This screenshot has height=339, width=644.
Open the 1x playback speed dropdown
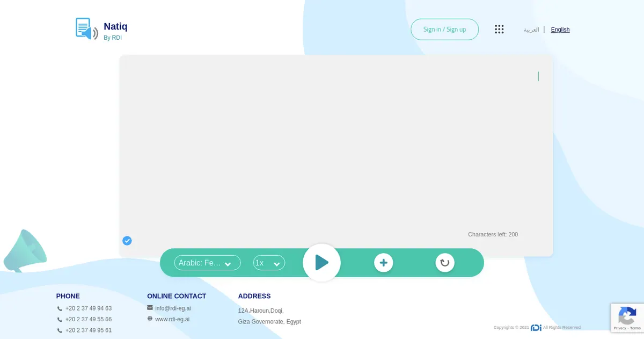coord(269,263)
